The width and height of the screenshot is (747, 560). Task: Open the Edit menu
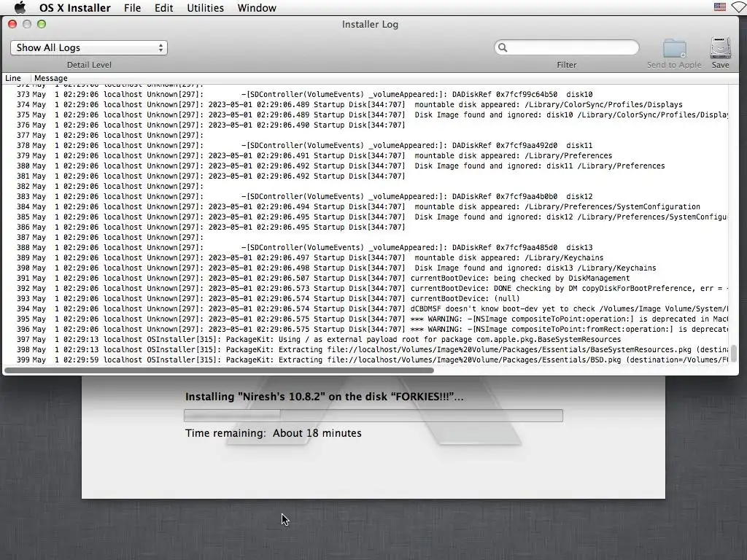pyautogui.click(x=163, y=8)
